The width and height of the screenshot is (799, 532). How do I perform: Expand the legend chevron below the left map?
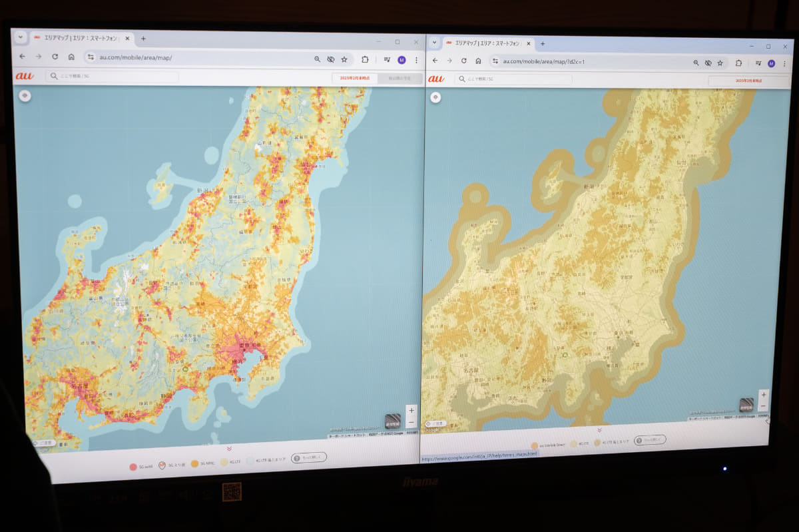229,449
